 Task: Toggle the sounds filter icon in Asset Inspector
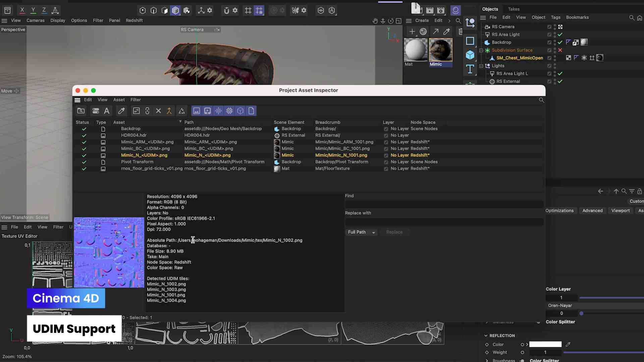pos(218,111)
